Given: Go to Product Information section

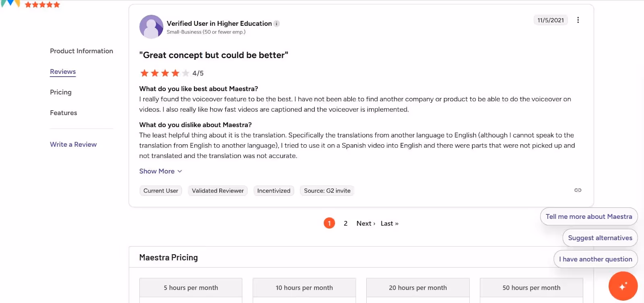Looking at the screenshot, I should pyautogui.click(x=81, y=51).
